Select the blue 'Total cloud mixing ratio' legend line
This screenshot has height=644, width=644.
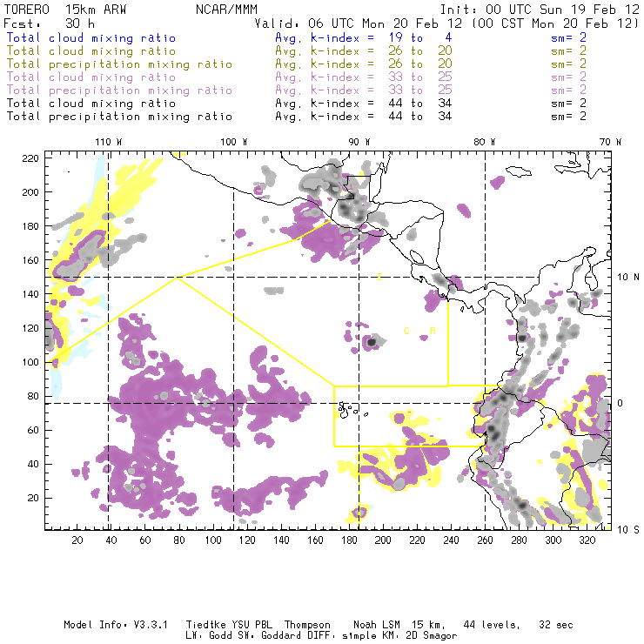tap(91, 37)
